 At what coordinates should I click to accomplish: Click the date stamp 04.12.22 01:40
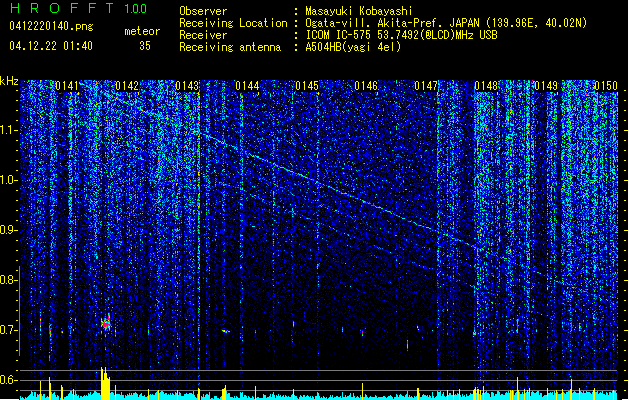[x=51, y=46]
